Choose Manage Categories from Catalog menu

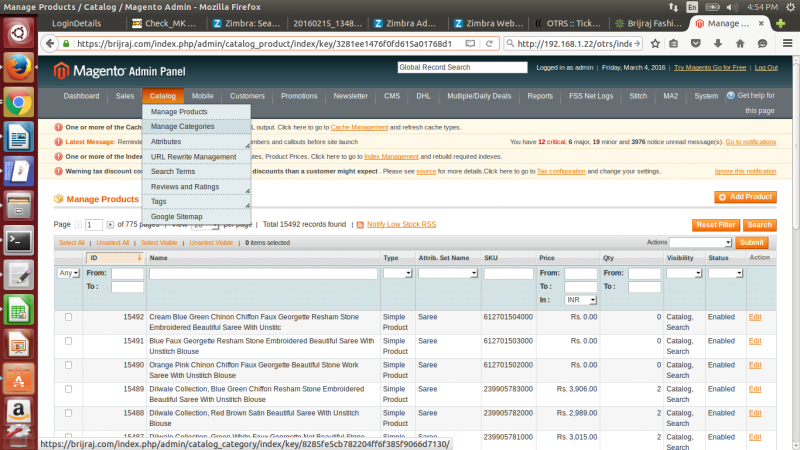[x=196, y=127]
